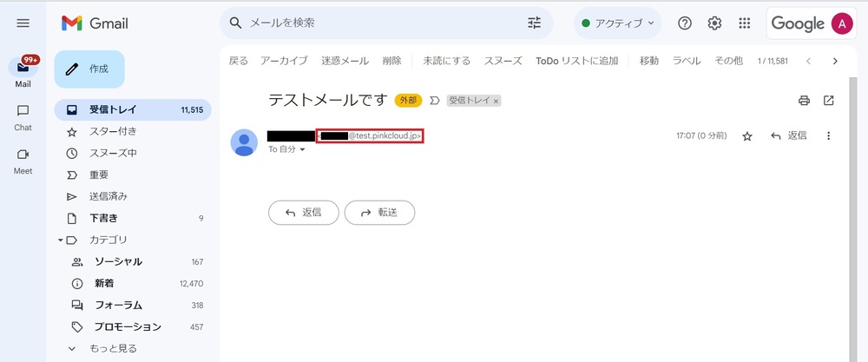Switch to Chat in the left rail
This screenshot has height=362, width=868.
coord(23,117)
